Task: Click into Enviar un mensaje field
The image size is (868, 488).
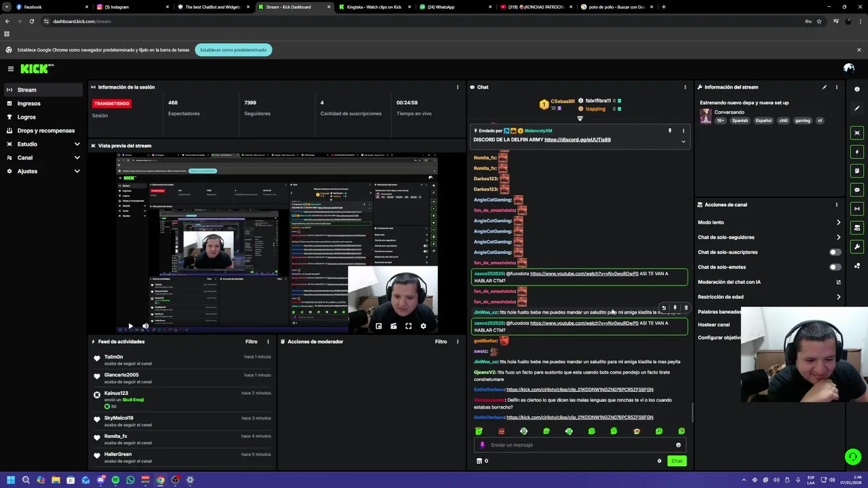Action: click(x=580, y=445)
